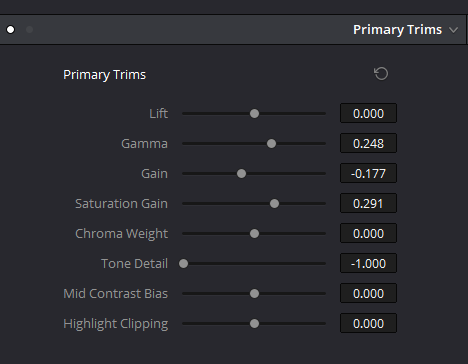Select the Lift value field
Viewport: 468px width, 364px height.
[x=368, y=113]
